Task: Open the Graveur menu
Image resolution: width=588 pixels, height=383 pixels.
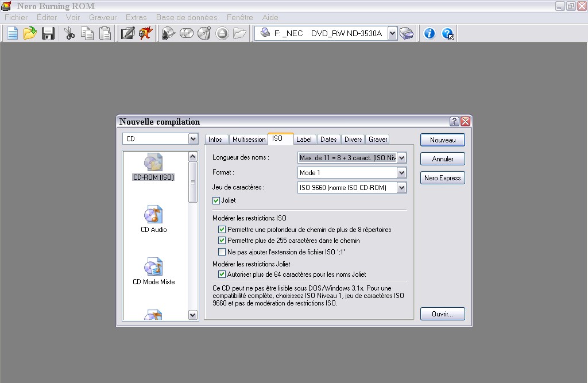Action: (103, 17)
